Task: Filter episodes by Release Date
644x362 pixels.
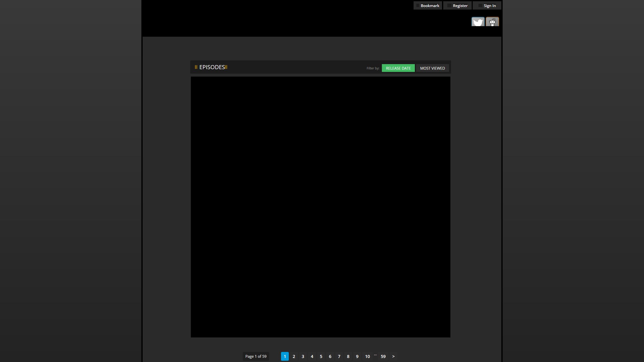Action: pos(398,68)
